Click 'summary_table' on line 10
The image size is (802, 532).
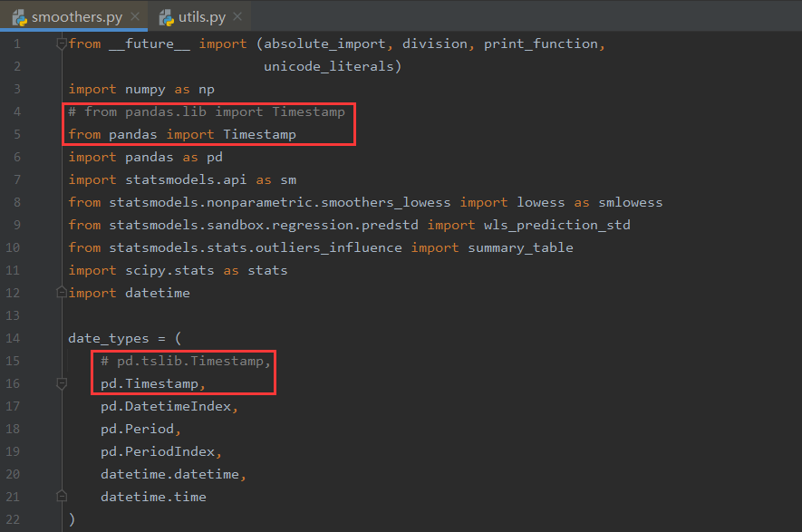520,247
